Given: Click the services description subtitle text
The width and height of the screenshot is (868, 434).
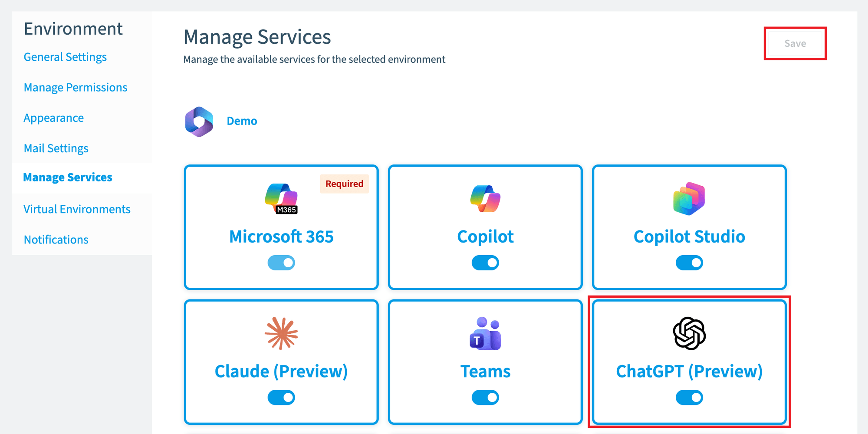Looking at the screenshot, I should [314, 59].
